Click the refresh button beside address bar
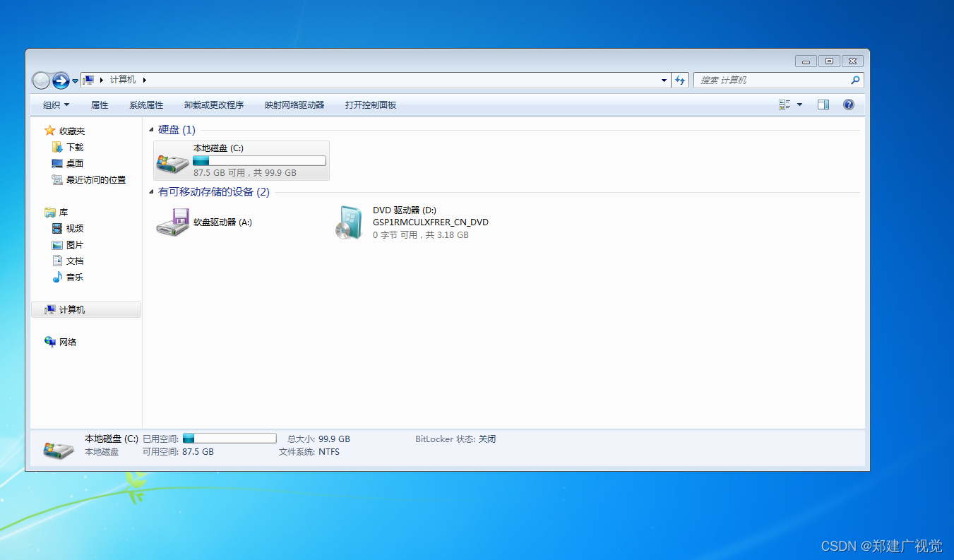Image resolution: width=954 pixels, height=560 pixels. [680, 81]
